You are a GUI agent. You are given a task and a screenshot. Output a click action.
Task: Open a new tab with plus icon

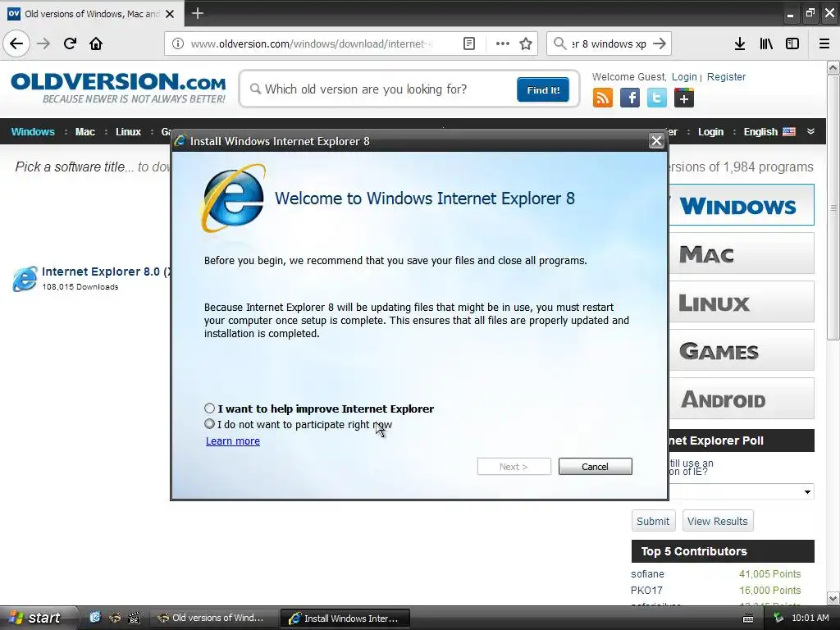pos(197,13)
